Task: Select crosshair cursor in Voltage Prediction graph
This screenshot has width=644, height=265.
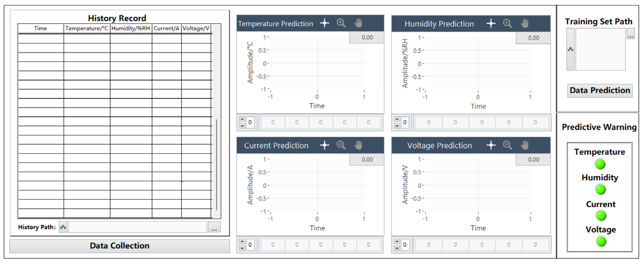Action: tap(491, 145)
